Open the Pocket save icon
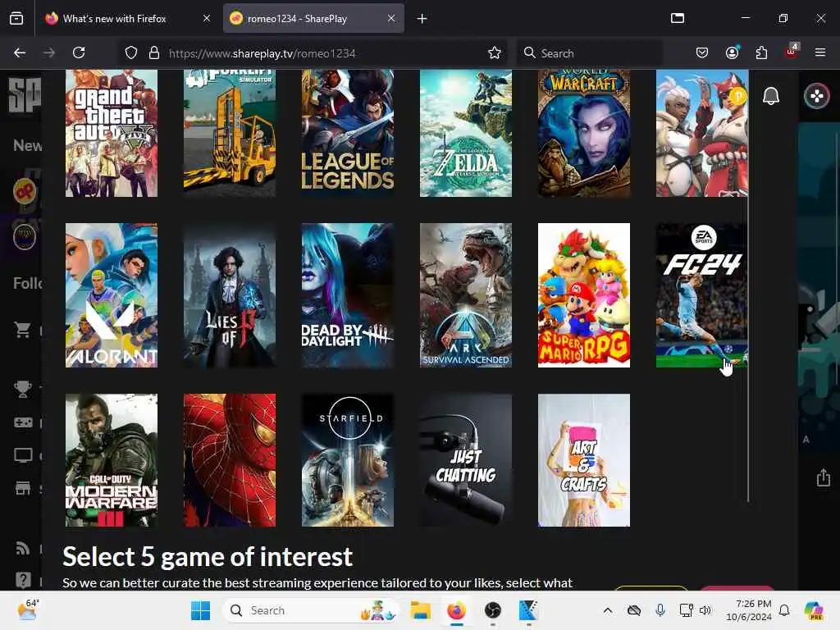Screen dimensions: 840x630 [x=702, y=52]
